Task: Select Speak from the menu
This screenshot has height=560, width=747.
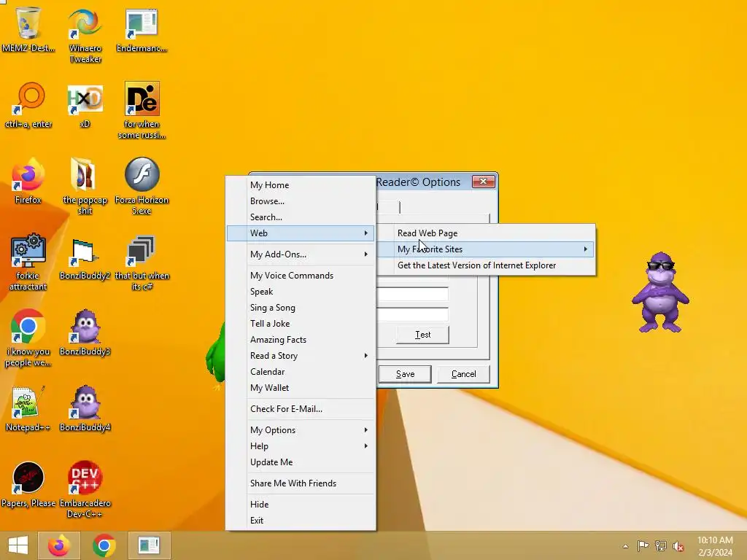Action: tap(301, 292)
